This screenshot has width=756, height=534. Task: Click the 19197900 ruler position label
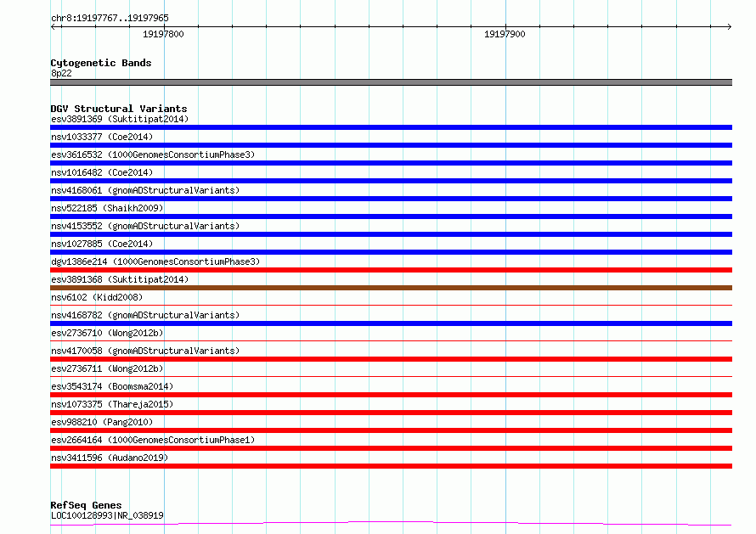pyautogui.click(x=505, y=34)
